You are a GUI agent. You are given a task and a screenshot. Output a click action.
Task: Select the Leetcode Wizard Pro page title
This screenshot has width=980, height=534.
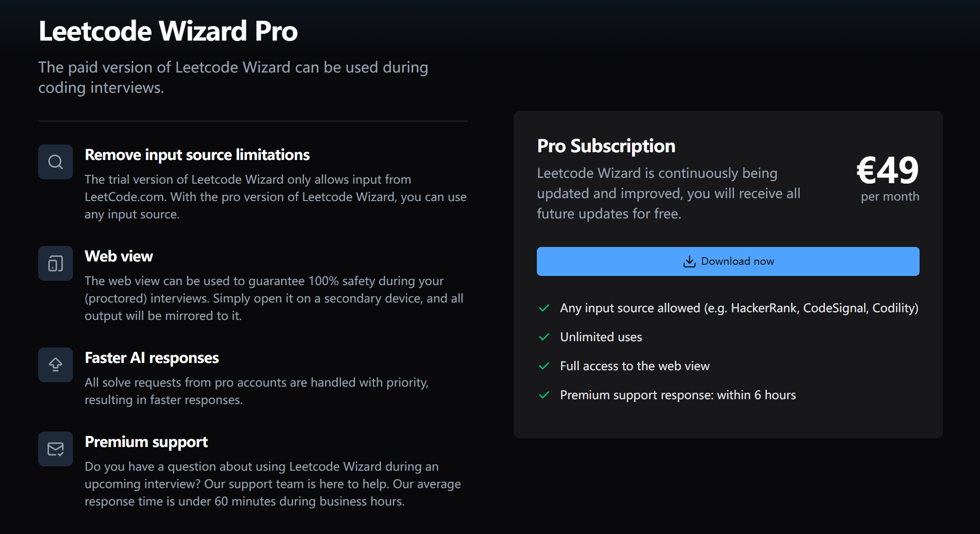click(x=168, y=31)
